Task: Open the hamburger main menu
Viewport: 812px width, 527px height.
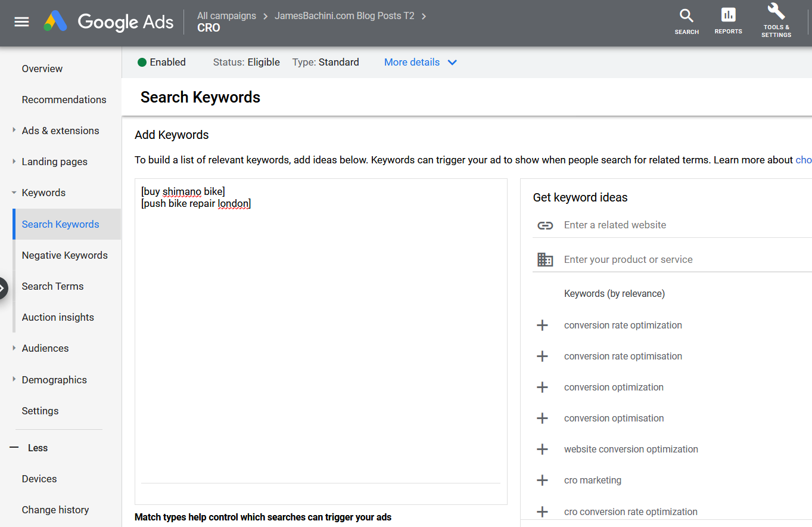Action: (21, 22)
